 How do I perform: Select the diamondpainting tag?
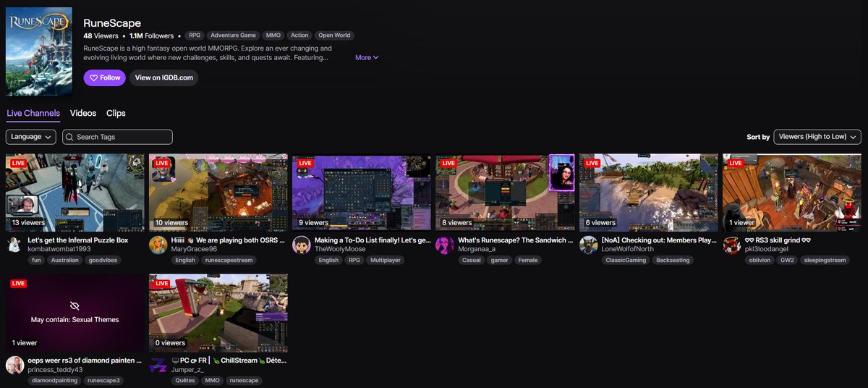(54, 380)
